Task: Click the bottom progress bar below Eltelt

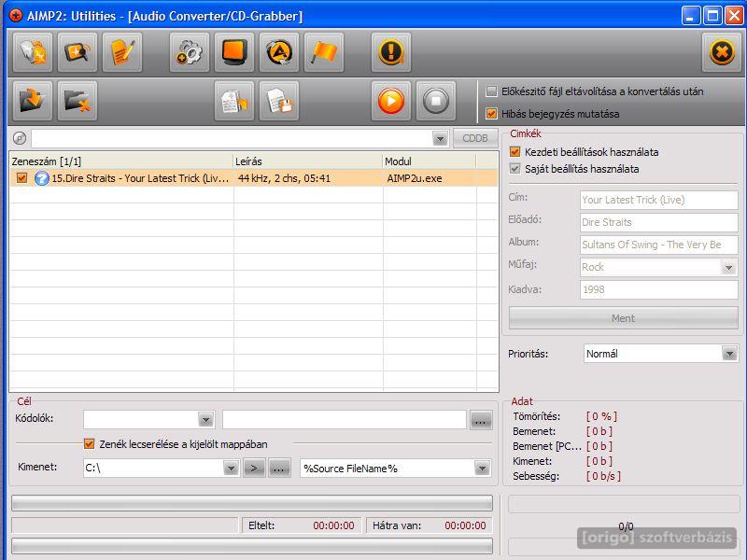Action: (252, 546)
